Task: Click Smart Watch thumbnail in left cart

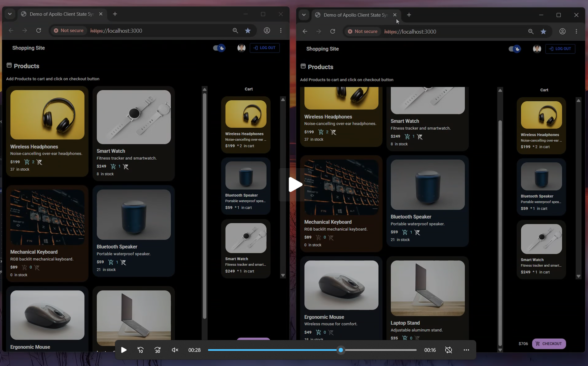Action: point(246,238)
